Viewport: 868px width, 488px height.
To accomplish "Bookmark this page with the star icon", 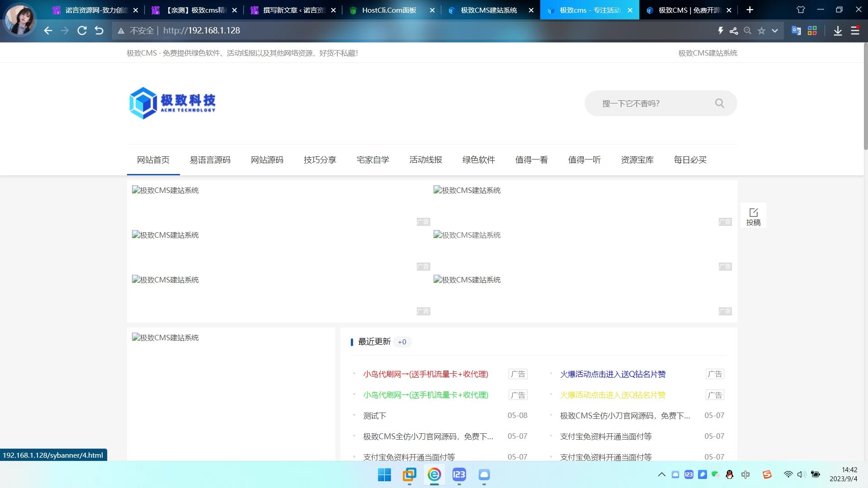I will tap(761, 30).
